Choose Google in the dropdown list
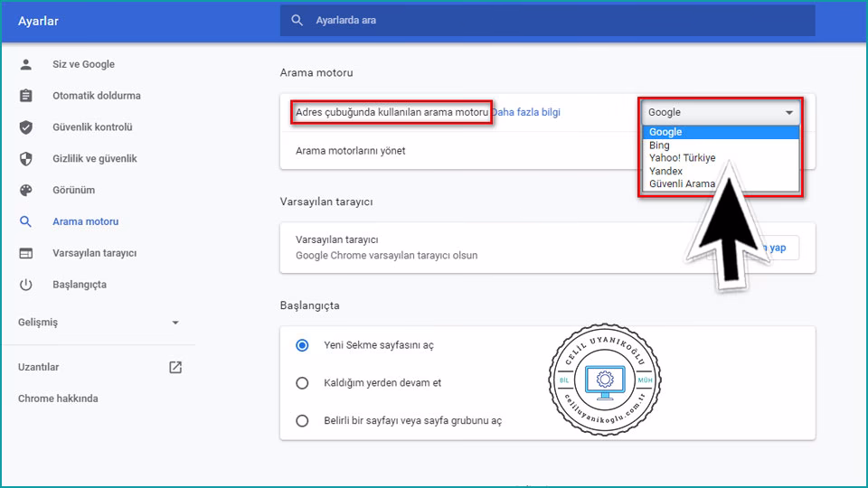 click(x=721, y=132)
